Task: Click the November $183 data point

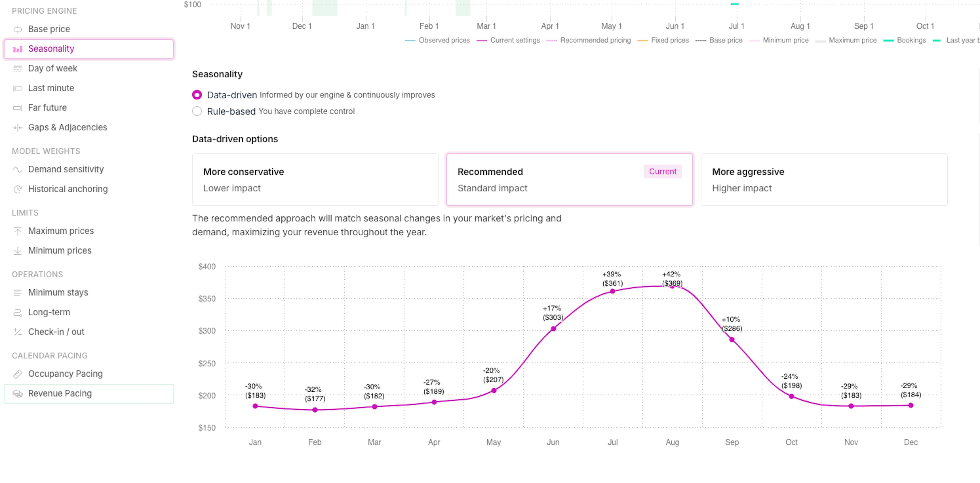Action: (851, 406)
